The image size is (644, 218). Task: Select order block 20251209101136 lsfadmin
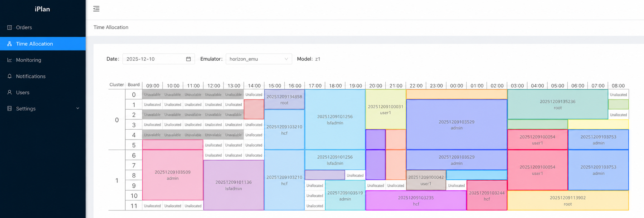pyautogui.click(x=234, y=185)
